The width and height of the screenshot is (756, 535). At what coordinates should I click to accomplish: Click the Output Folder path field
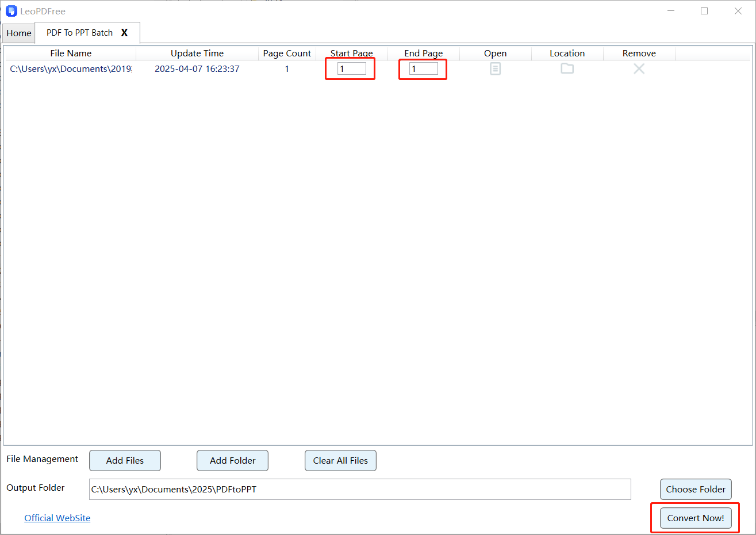coord(359,489)
